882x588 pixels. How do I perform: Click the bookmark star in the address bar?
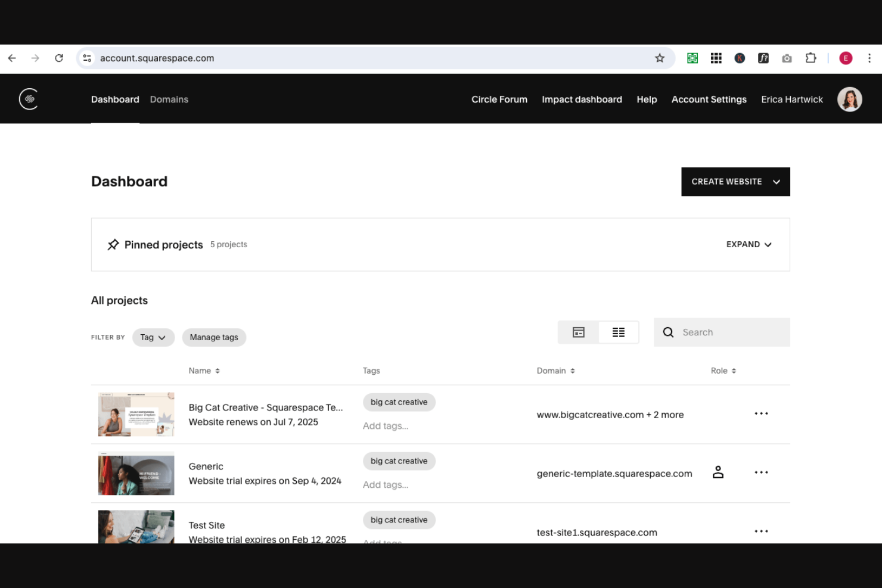click(x=660, y=58)
